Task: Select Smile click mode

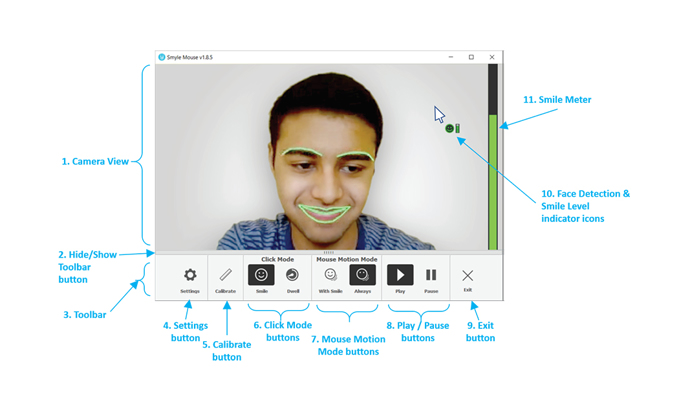Action: pos(261,275)
